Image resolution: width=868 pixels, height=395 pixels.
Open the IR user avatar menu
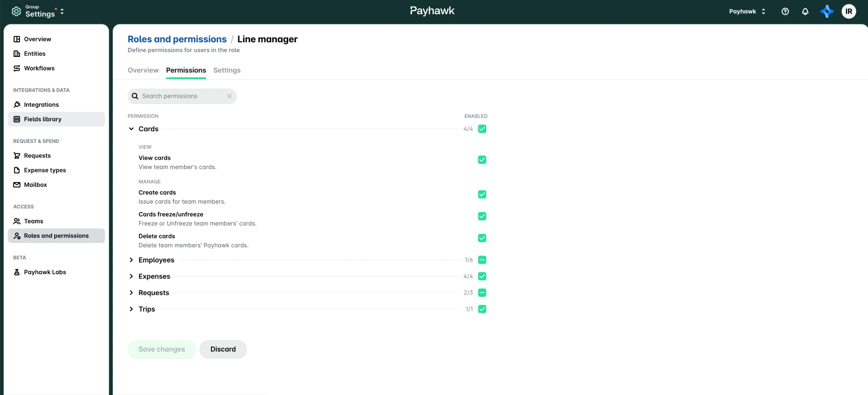pyautogui.click(x=849, y=11)
